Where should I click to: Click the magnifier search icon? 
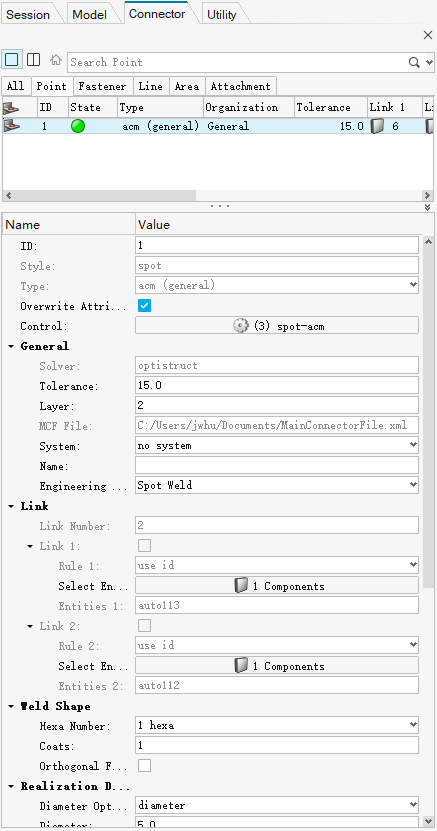point(414,63)
